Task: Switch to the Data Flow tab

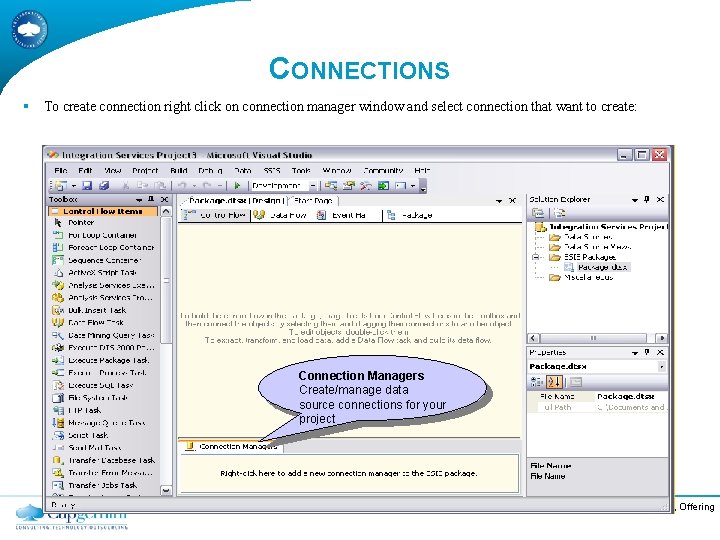Action: (x=280, y=215)
